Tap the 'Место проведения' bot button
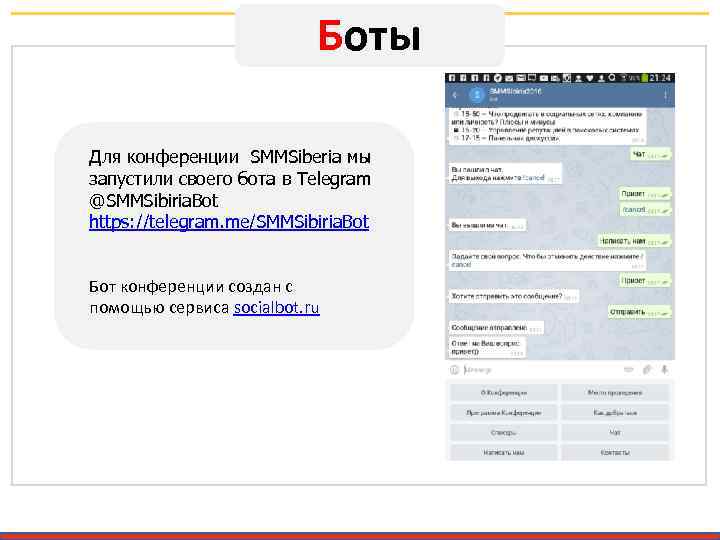Viewport: 720px width, 540px height. click(x=615, y=393)
